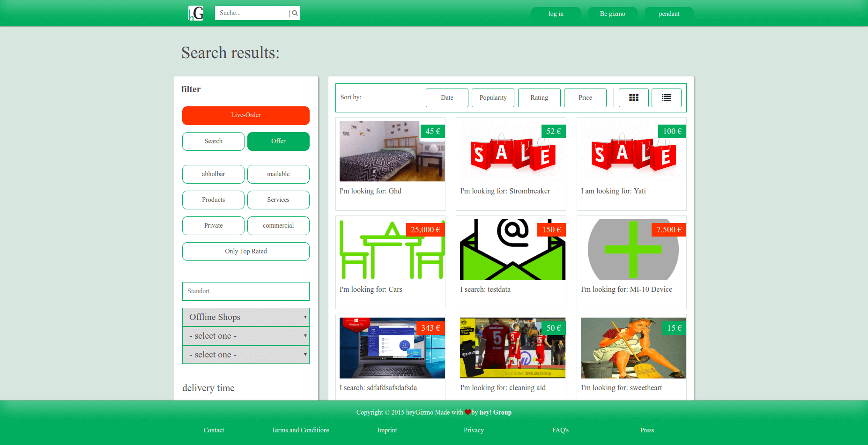This screenshot has width=868, height=445.
Task: Click the heyGizmo logo icon
Action: 196,13
